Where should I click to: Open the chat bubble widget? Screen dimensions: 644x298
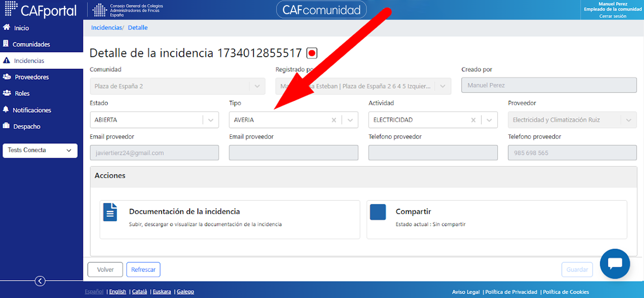point(615,264)
